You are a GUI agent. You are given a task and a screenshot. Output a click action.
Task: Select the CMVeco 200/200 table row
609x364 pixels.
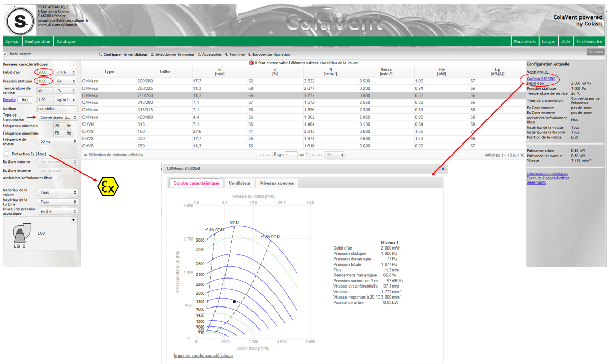(303, 81)
